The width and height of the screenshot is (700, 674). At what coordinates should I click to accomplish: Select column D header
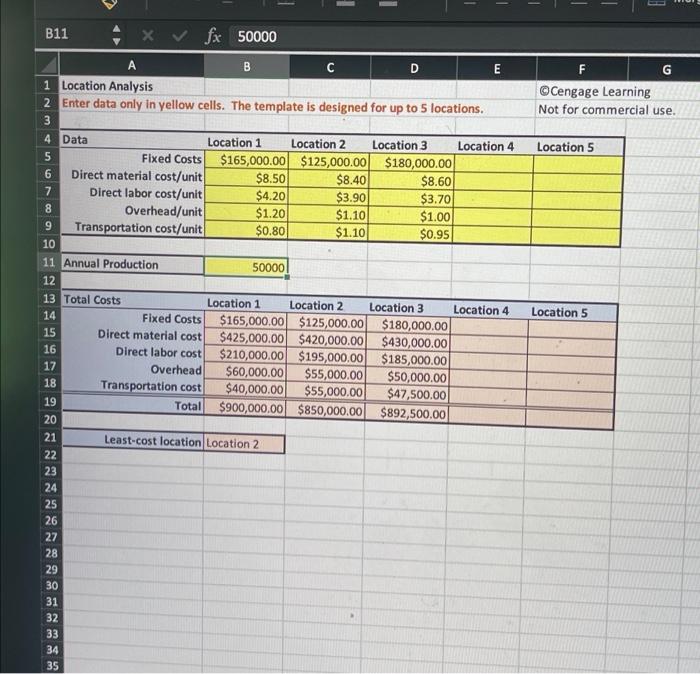[x=414, y=69]
